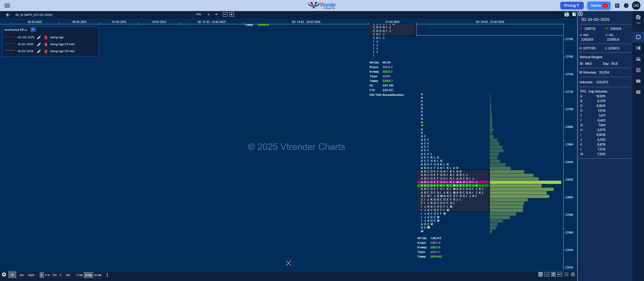Select the GVN view tab
The height and width of the screenshot is (281, 644).
pyautogui.click(x=31, y=275)
